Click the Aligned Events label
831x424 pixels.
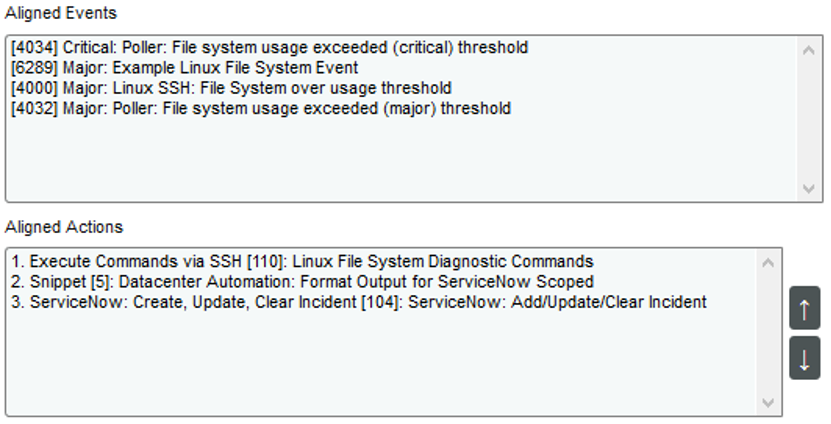tap(61, 13)
